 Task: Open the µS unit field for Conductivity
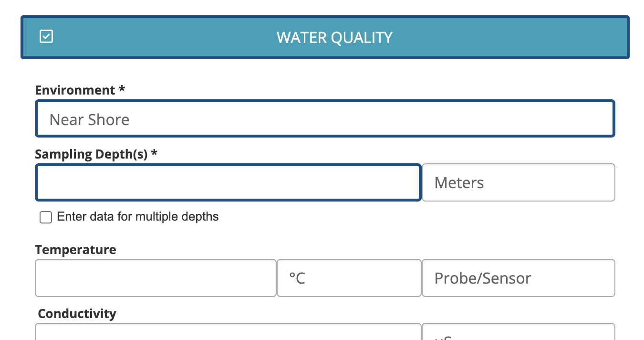(518, 334)
